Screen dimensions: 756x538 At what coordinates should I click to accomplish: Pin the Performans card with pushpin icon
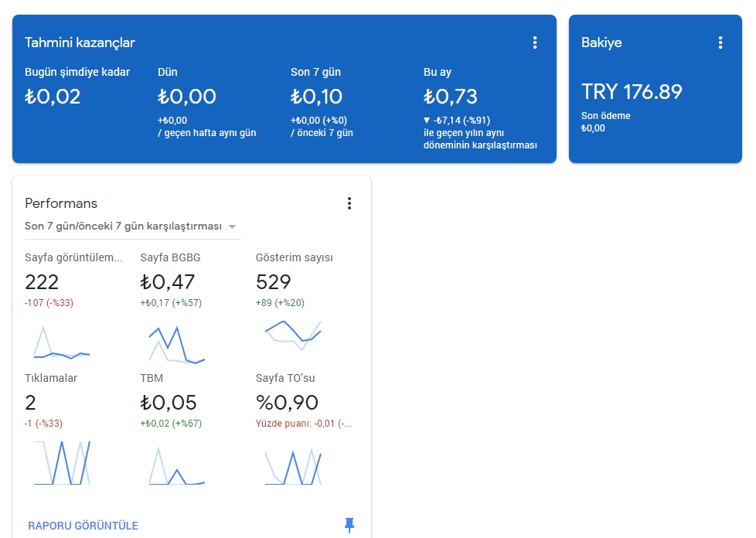click(349, 525)
